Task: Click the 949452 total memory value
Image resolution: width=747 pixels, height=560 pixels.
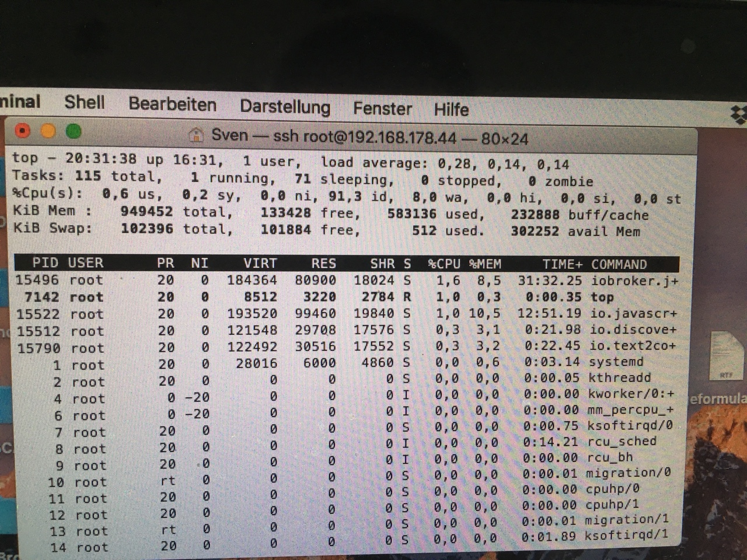Action: pyautogui.click(x=146, y=211)
